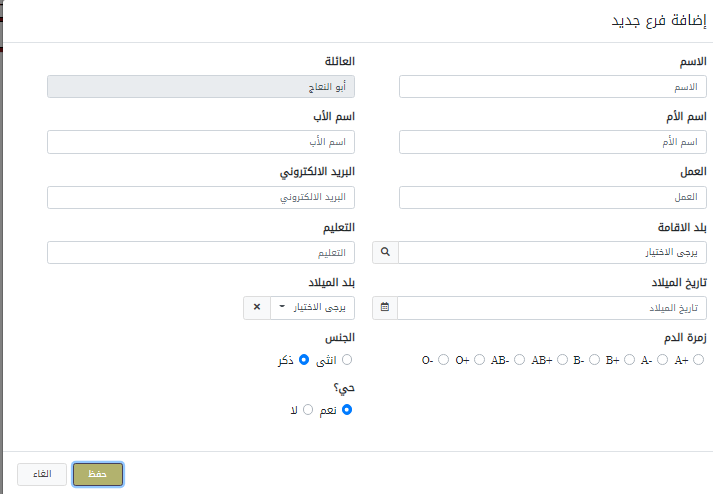Click the email (البريد الالكتروني) field
This screenshot has width=713, height=494.
pyautogui.click(x=201, y=197)
